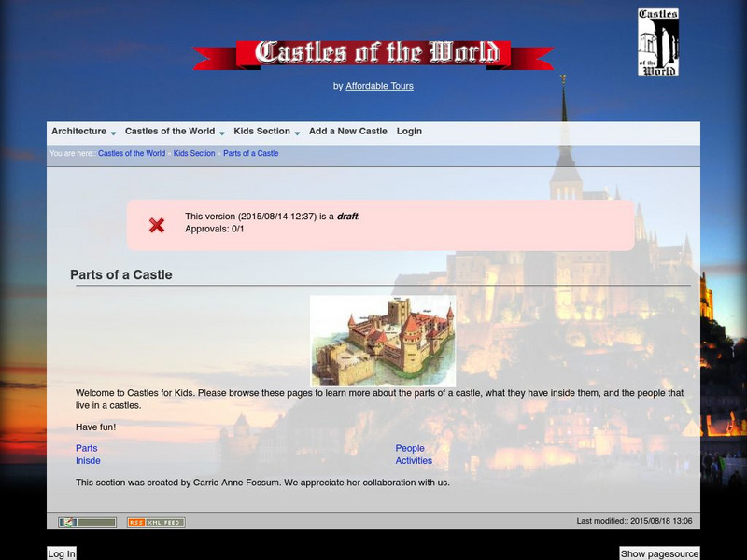Open the People link
The width and height of the screenshot is (747, 560).
410,448
